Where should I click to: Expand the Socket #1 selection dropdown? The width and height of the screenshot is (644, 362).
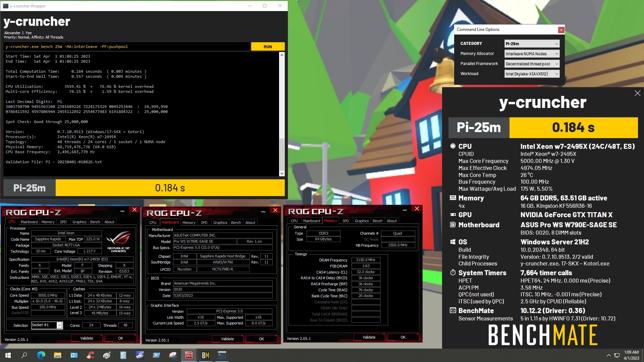[59, 325]
